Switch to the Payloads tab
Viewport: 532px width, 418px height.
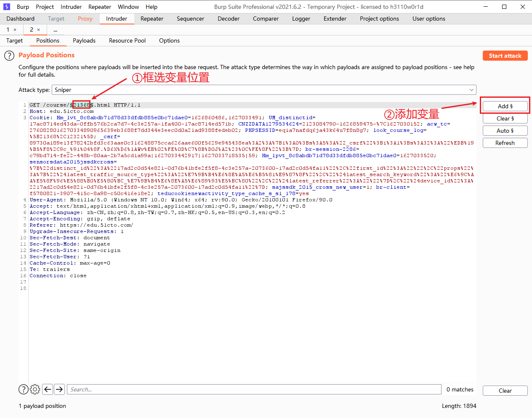click(84, 40)
